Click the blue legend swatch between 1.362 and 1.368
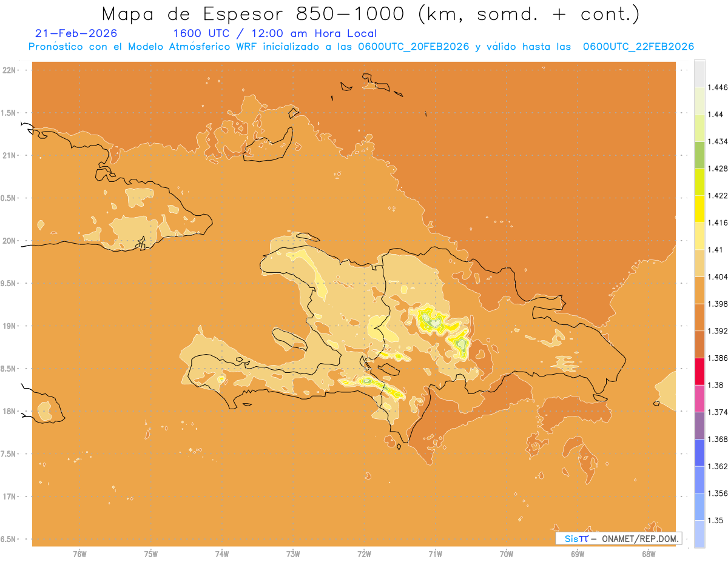The image size is (728, 562). pos(699,452)
